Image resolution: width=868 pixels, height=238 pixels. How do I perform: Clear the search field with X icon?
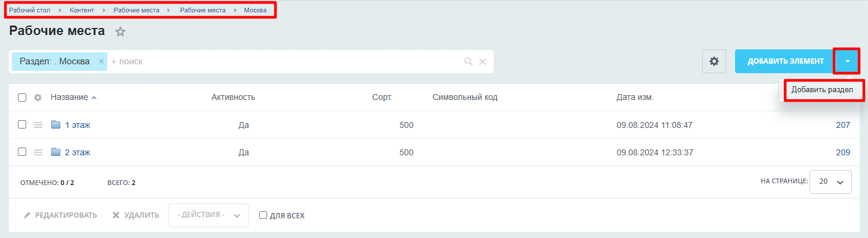[483, 61]
